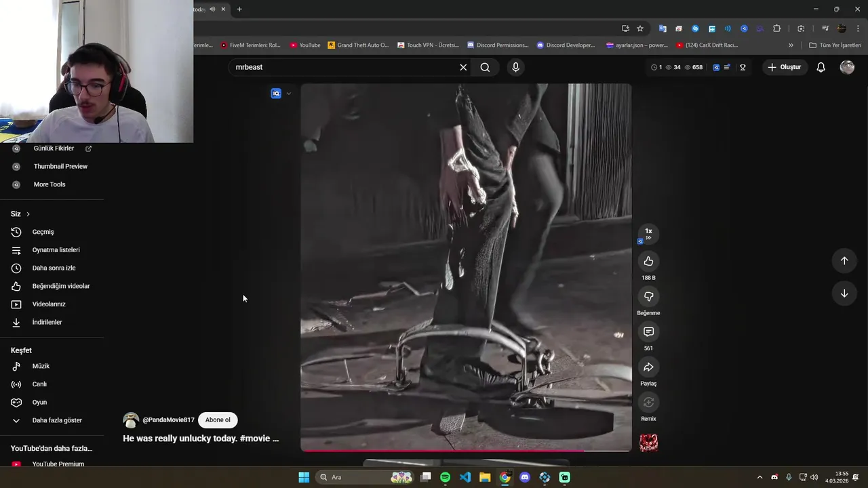Browse the Oyun gaming category
The height and width of the screenshot is (488, 868).
39,402
